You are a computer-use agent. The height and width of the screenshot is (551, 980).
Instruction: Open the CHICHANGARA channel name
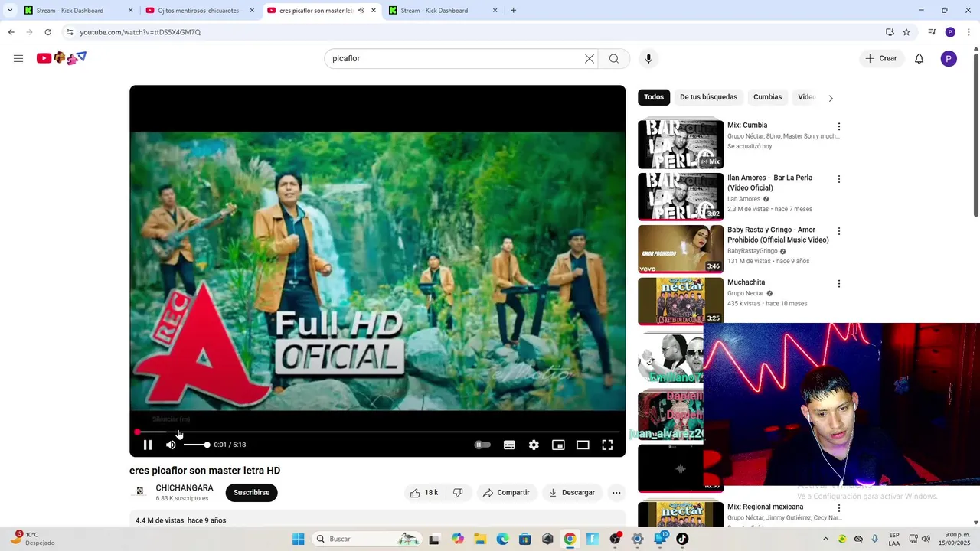pyautogui.click(x=185, y=488)
